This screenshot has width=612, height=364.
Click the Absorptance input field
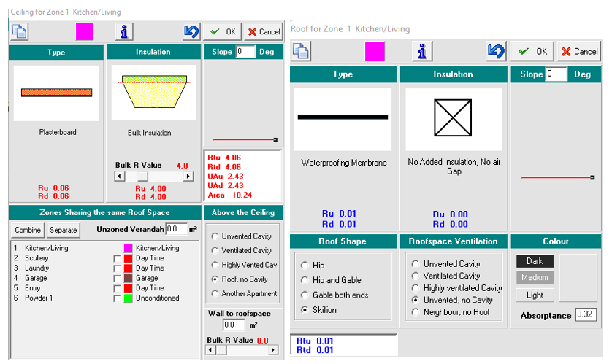[x=585, y=315]
